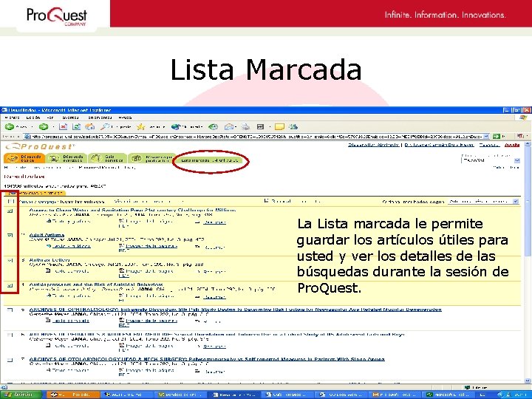Open the Ayuda menu
This screenshot has height=399, width=532.
click(125, 117)
